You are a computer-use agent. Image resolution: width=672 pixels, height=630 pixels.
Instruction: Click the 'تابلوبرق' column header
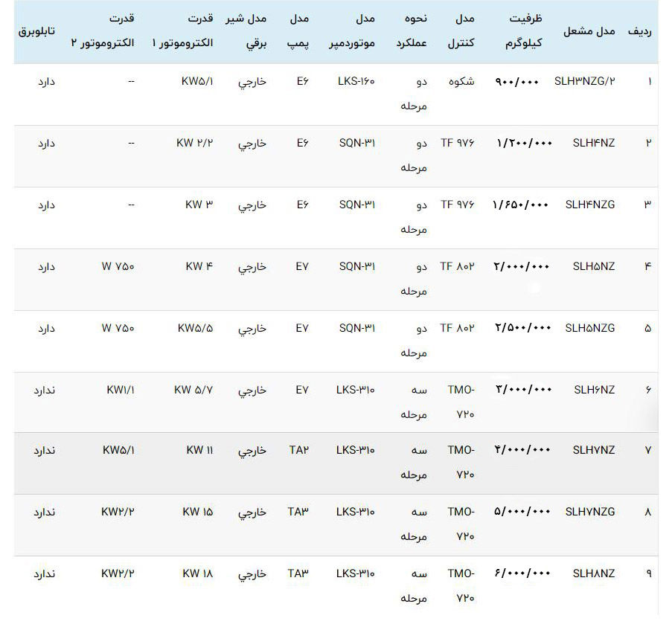pyautogui.click(x=36, y=31)
